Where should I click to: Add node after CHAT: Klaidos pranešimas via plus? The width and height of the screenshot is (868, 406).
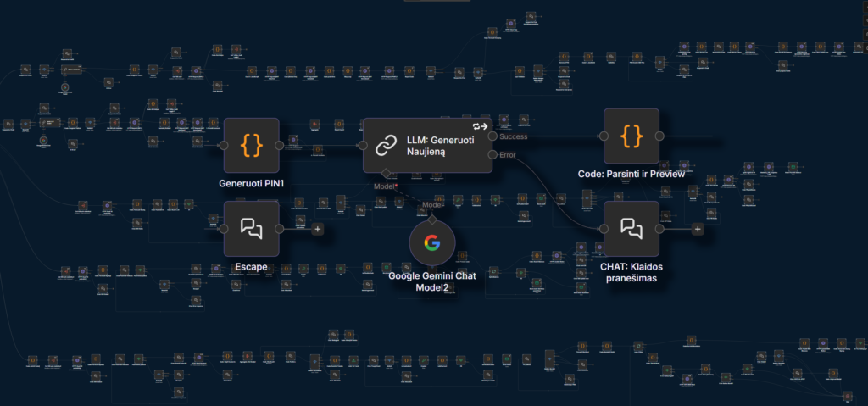pyautogui.click(x=698, y=229)
